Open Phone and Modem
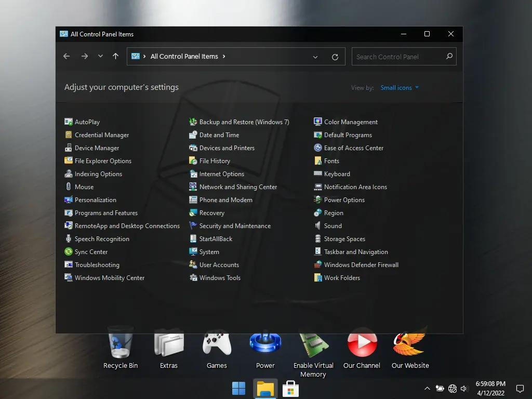 [221, 200]
